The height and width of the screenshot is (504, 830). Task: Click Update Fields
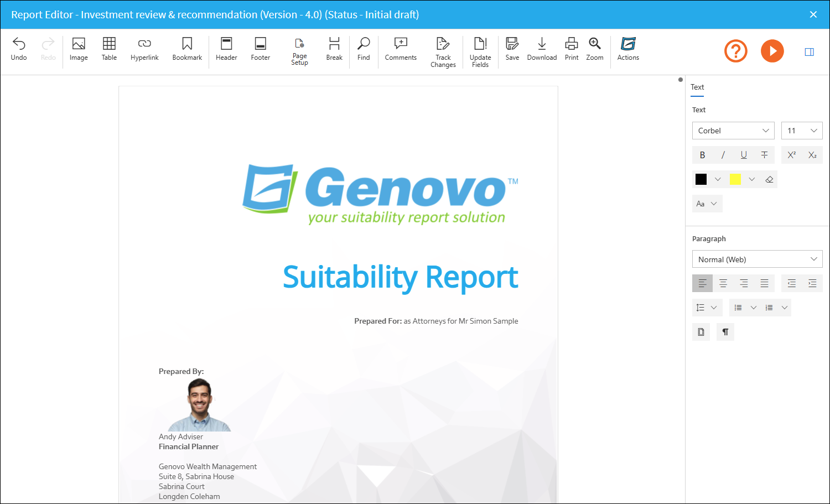click(480, 53)
